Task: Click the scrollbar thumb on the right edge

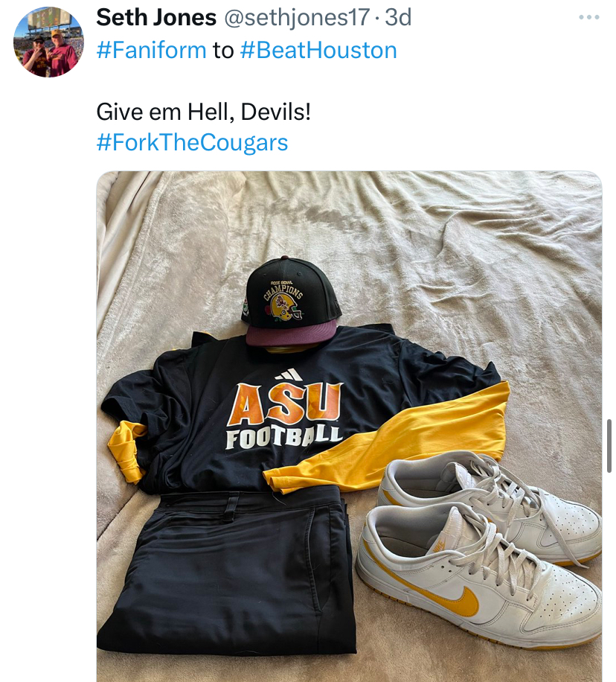Action: click(609, 444)
